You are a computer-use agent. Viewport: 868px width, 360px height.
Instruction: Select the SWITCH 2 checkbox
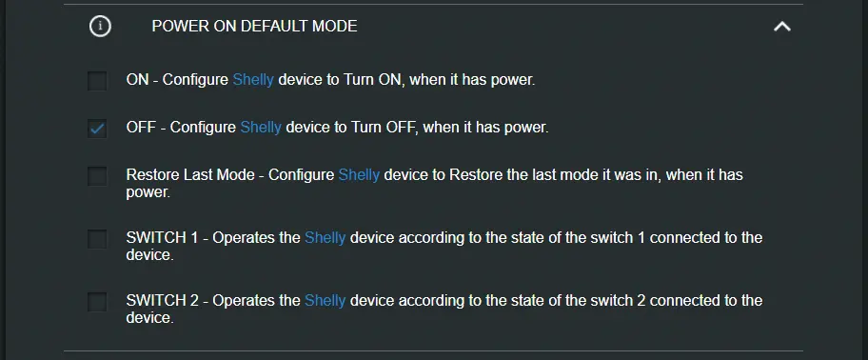click(97, 301)
